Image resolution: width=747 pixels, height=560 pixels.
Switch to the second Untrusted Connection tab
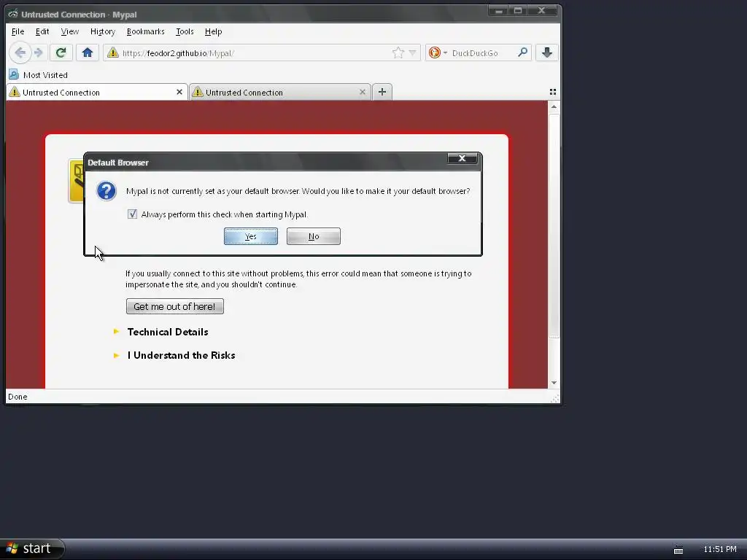(280, 93)
